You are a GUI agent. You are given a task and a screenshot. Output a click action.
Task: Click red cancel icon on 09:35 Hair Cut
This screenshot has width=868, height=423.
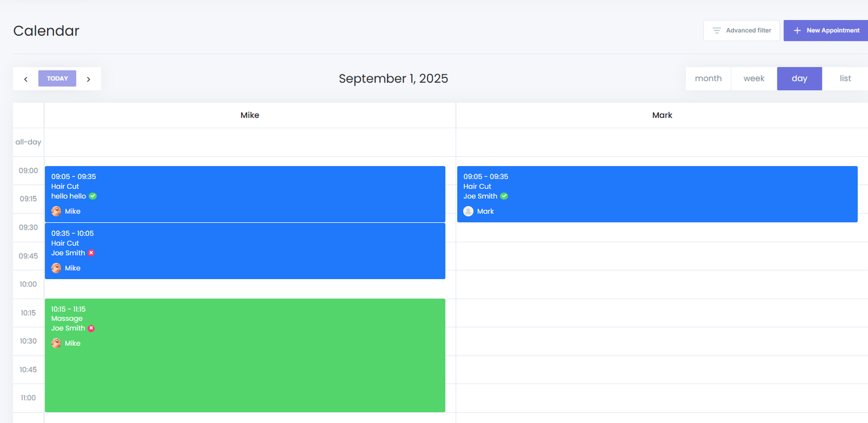[91, 253]
